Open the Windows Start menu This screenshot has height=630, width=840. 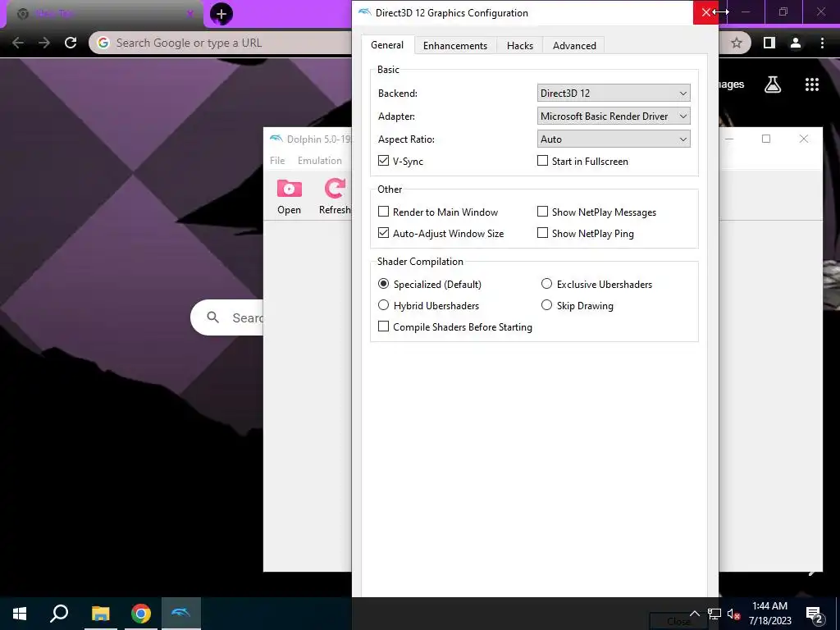pyautogui.click(x=20, y=614)
